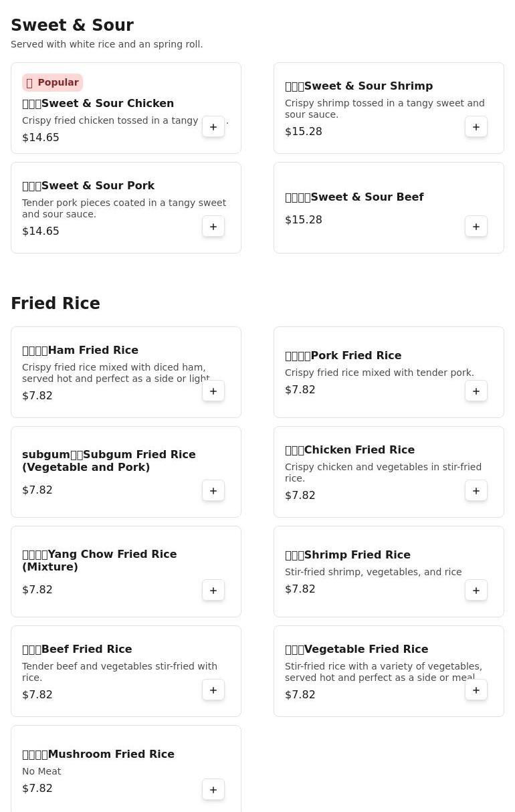Add Vegetable Fried Rice to cart
The width and height of the screenshot is (515, 812).
click(x=476, y=690)
